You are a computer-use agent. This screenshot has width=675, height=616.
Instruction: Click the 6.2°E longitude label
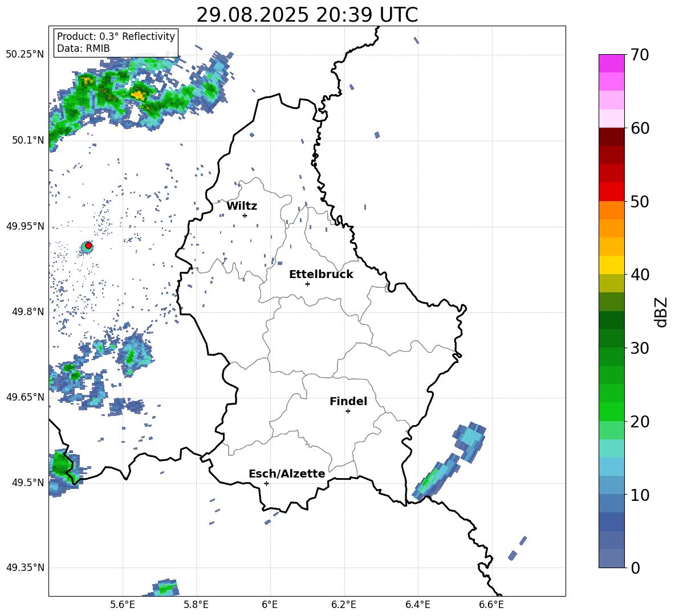344,605
